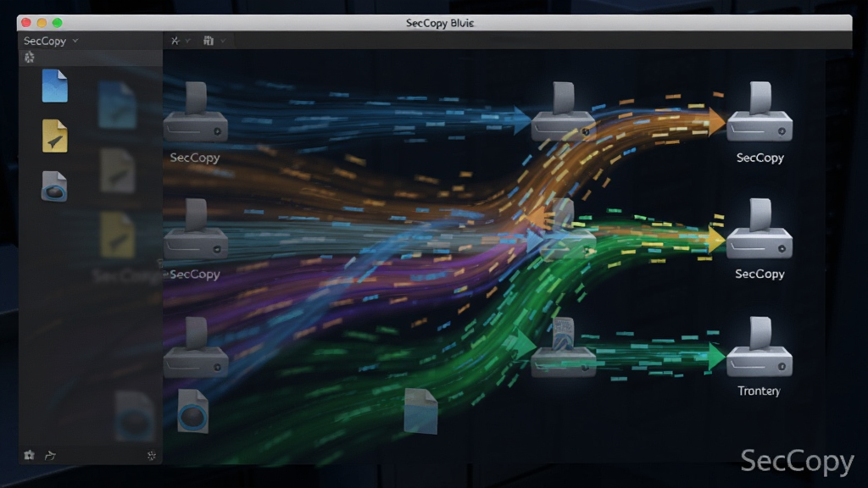Expand the chevron beside the building toolbar icon
Viewport: 868px width, 488px height.
click(x=223, y=41)
